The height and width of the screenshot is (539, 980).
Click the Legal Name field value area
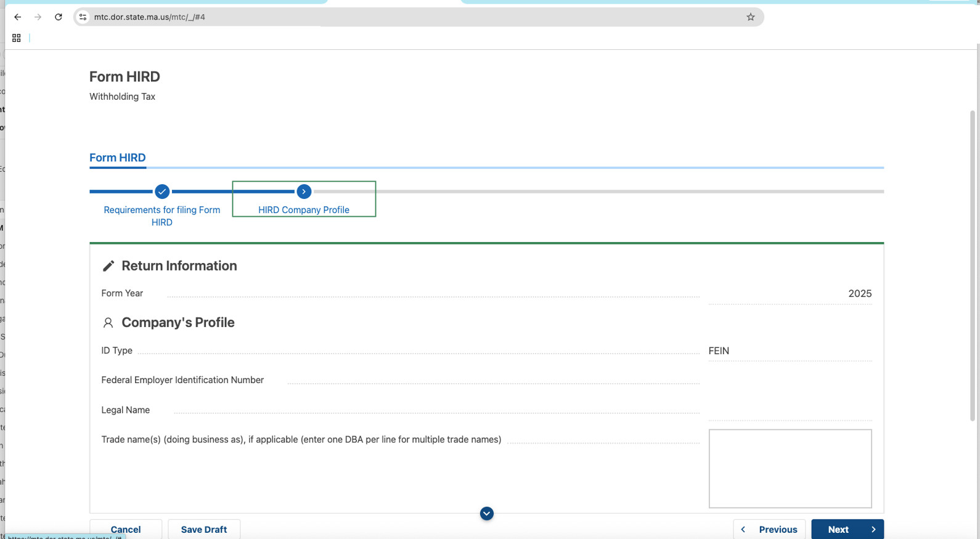[790, 410]
